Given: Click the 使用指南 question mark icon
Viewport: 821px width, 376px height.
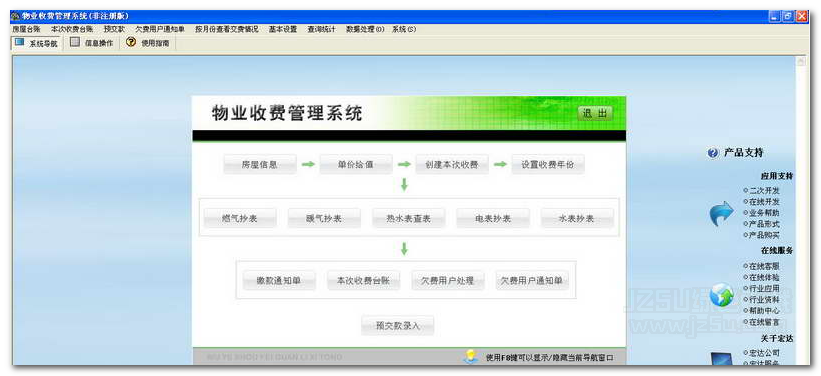Looking at the screenshot, I should (x=131, y=42).
